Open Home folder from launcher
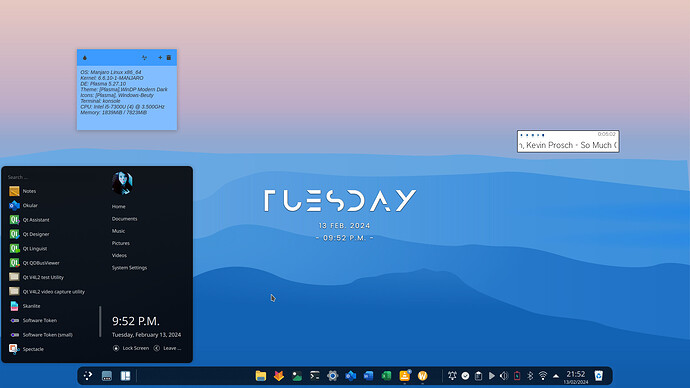The height and width of the screenshot is (388, 690). [118, 206]
